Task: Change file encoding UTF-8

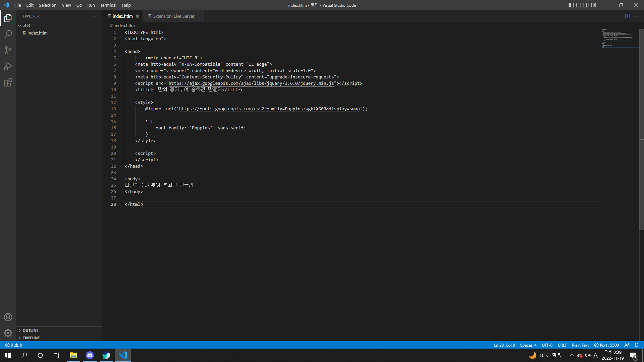Action: pos(547,345)
